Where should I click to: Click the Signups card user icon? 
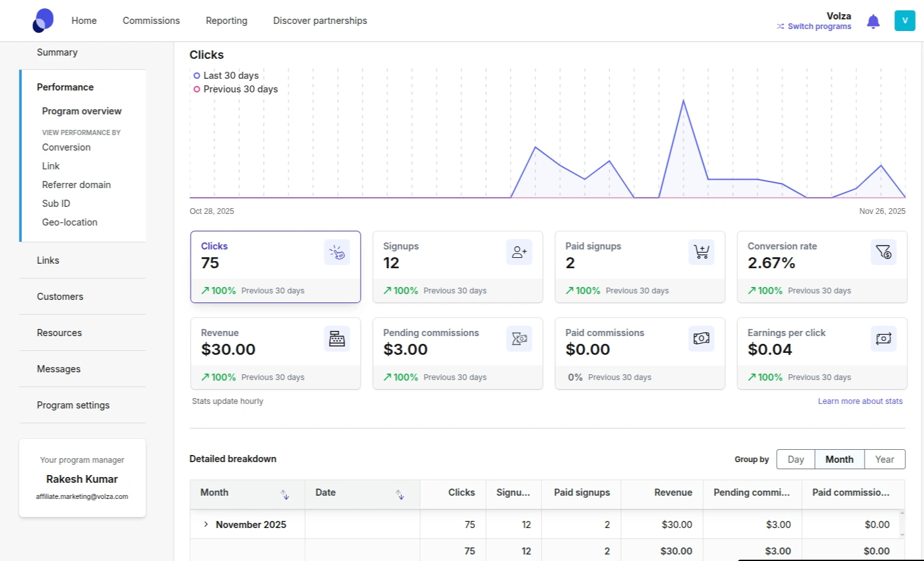(x=519, y=252)
